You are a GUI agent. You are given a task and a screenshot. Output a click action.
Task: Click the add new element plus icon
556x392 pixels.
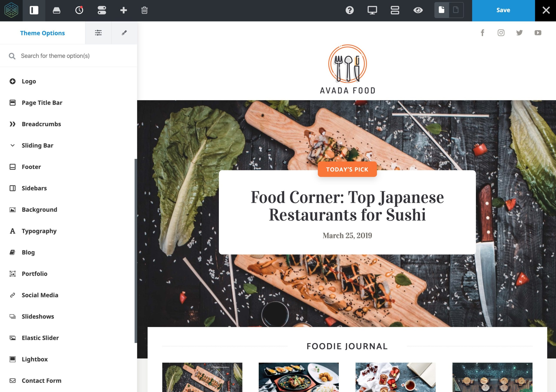tap(124, 10)
